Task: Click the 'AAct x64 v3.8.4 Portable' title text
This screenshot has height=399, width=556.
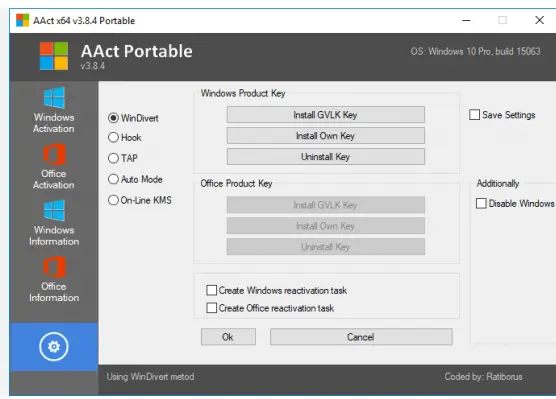Action: 84,21
